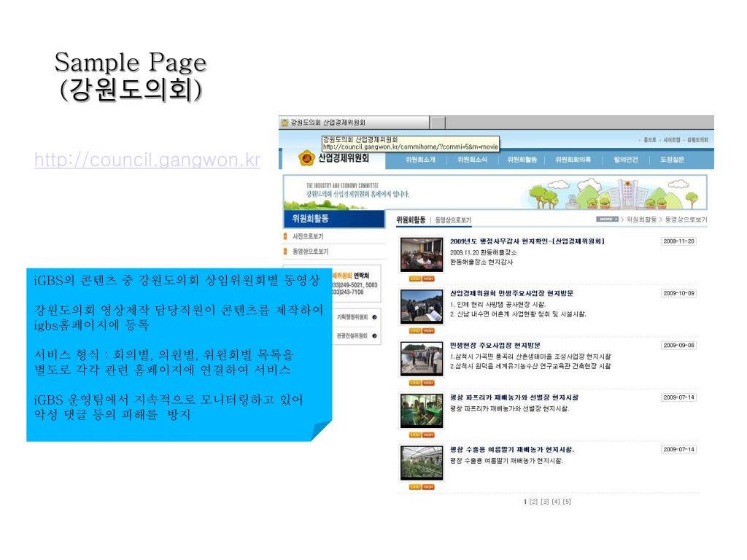Screen dimensions: 747x560
Task: Select the 강원도의회 산업경제위원회 browser tab
Action: [354, 122]
